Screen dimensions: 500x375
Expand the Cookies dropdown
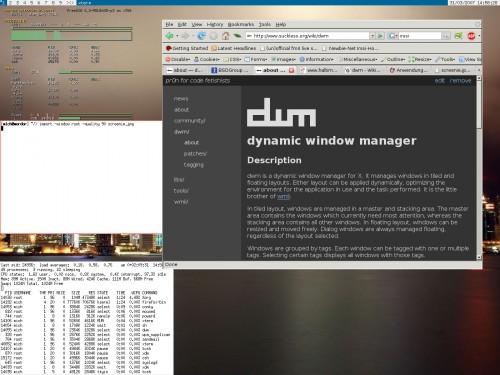207,59
